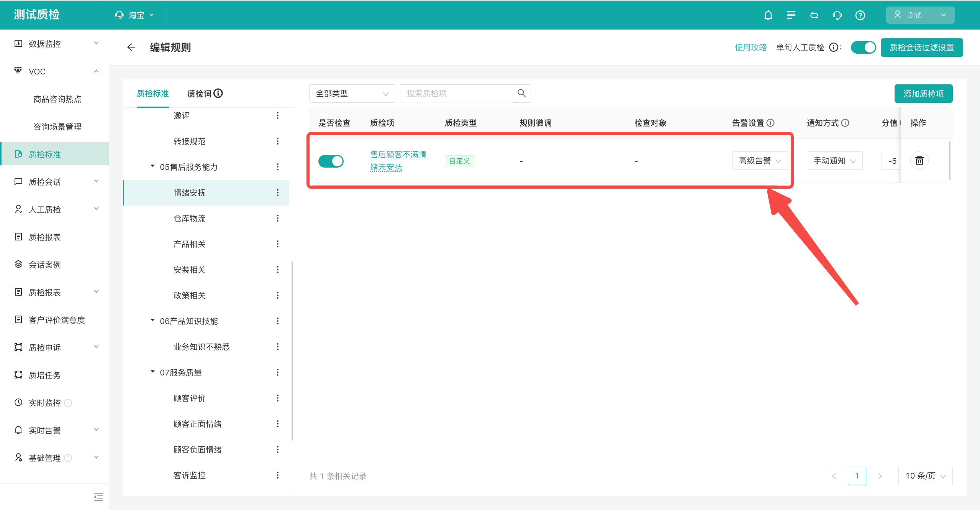Click info icon beside 告警设置 header
980x510 pixels.
(x=770, y=123)
